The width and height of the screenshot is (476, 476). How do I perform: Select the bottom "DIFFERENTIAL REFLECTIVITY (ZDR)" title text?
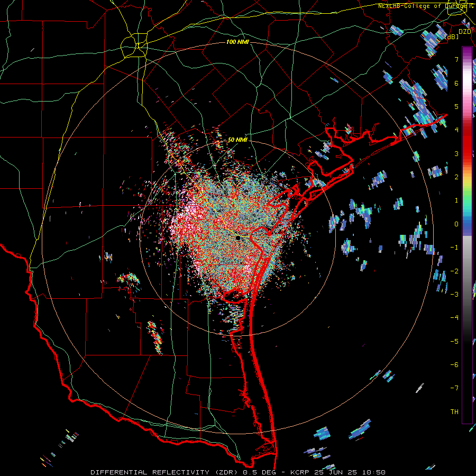coord(165,472)
